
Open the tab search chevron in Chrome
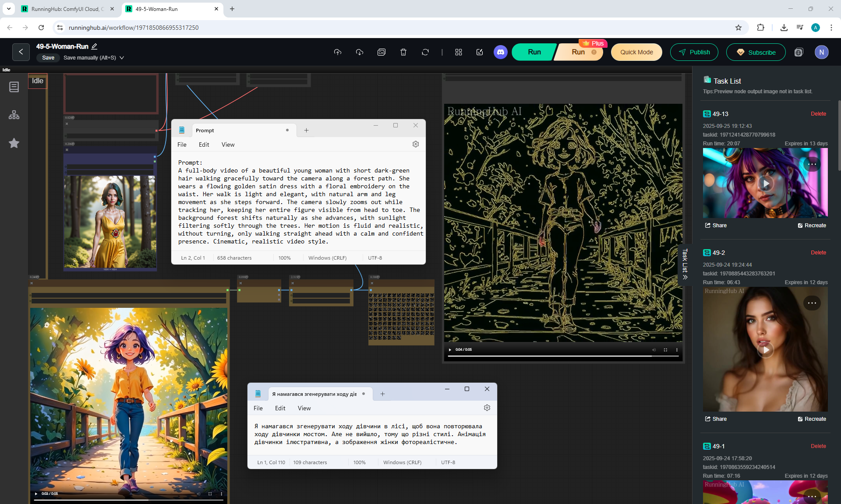[8, 9]
